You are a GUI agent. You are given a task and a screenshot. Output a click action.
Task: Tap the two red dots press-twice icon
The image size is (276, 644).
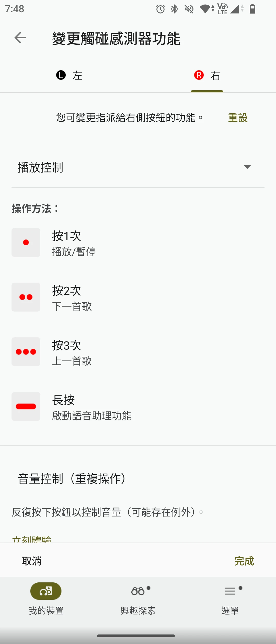pyautogui.click(x=26, y=297)
